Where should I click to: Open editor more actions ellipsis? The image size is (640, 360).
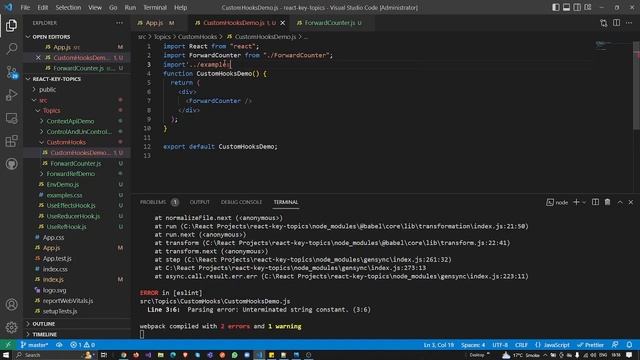(629, 23)
